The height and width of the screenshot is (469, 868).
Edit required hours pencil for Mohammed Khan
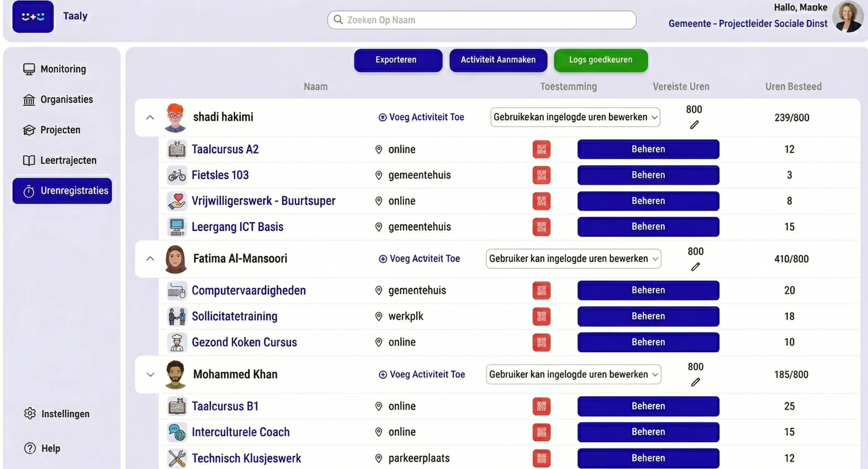695,382
